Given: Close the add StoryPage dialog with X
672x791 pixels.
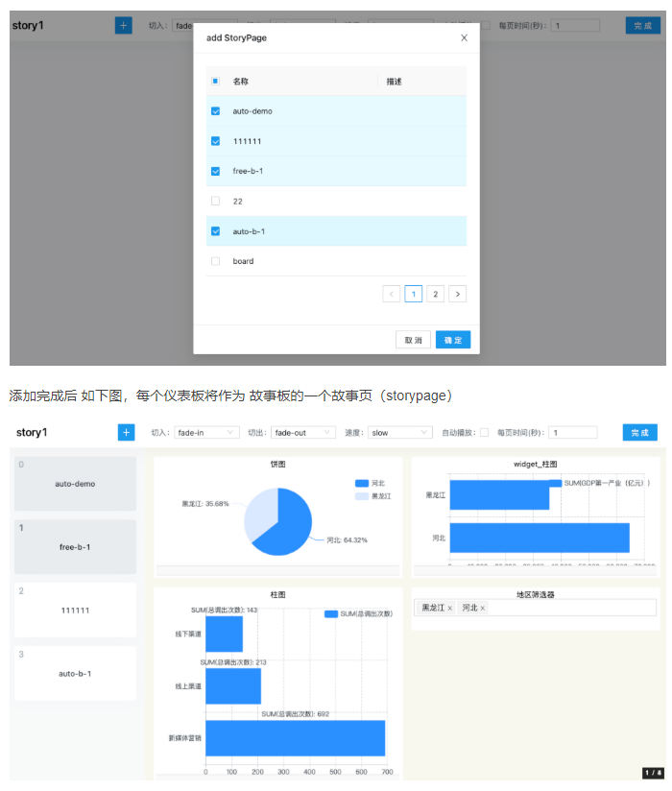Looking at the screenshot, I should [x=464, y=37].
